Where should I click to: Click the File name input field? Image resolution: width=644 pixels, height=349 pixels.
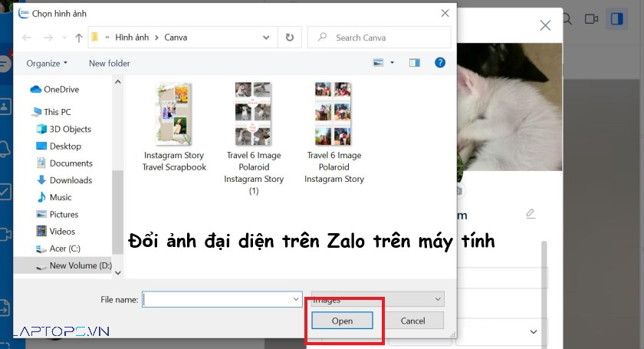pos(222,299)
